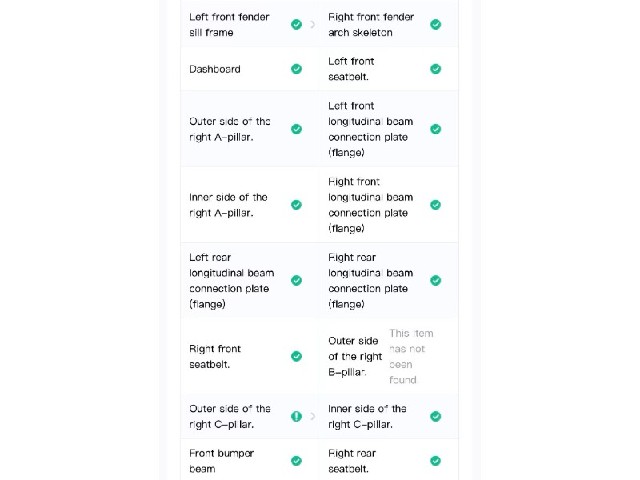The image size is (640, 480).
Task: Click check icon for Right front fender arch skeleton
Action: [436, 24]
